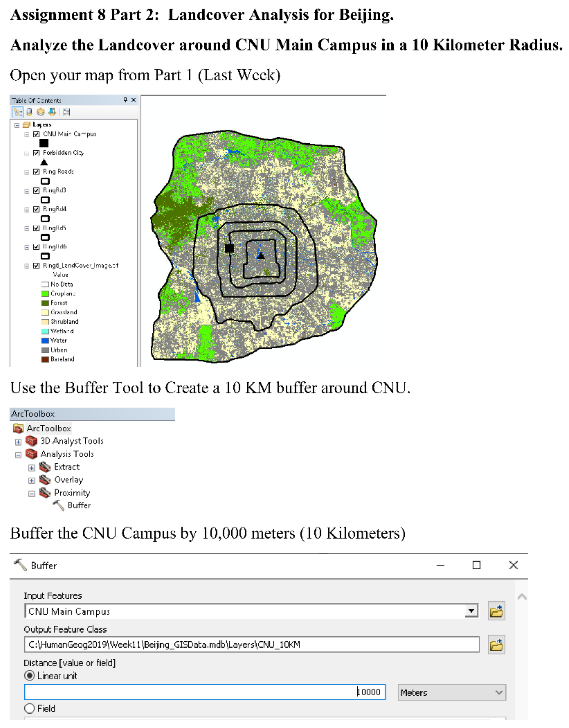This screenshot has width=569, height=728.
Task: Click List By Source icon
Action: 29,112
